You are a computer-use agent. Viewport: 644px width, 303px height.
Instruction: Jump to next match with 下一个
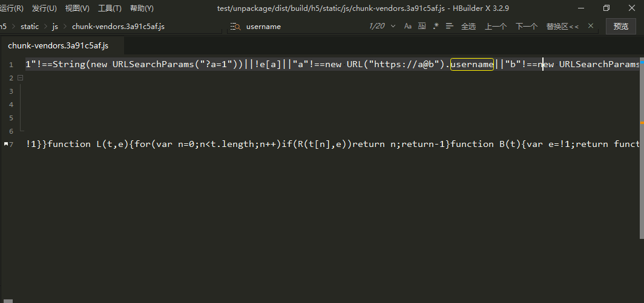tap(526, 27)
